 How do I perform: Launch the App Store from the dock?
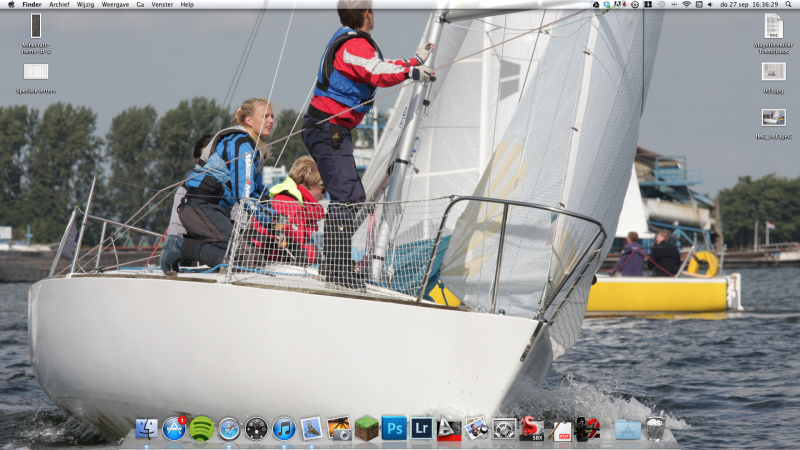174,429
